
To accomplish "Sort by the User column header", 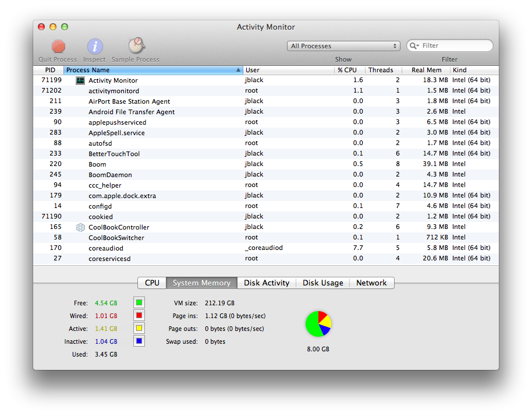I will (x=289, y=70).
